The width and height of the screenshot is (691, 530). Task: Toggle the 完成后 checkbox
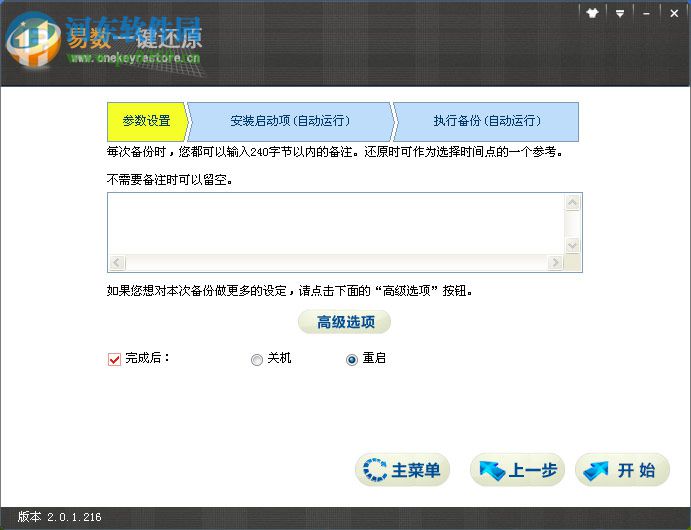click(x=114, y=359)
